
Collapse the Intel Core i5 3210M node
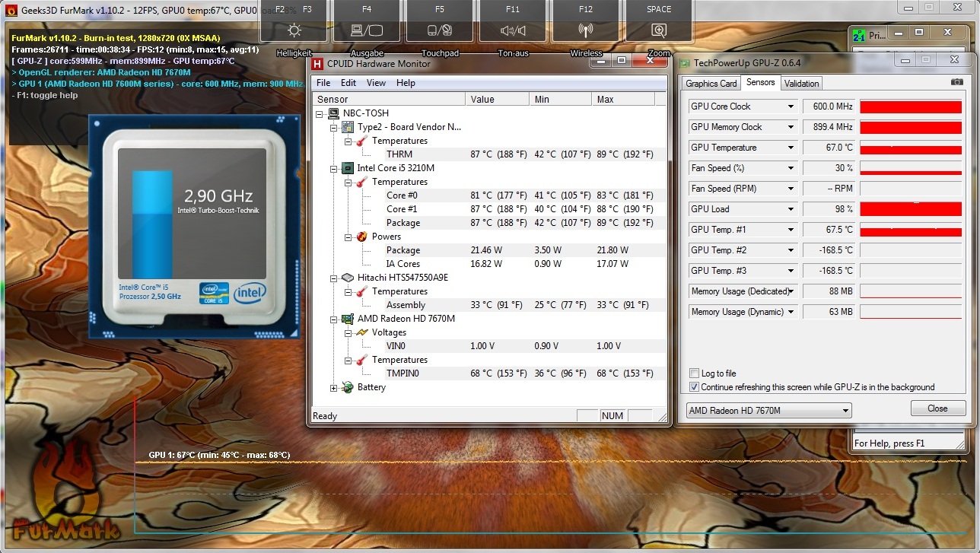pyautogui.click(x=334, y=169)
